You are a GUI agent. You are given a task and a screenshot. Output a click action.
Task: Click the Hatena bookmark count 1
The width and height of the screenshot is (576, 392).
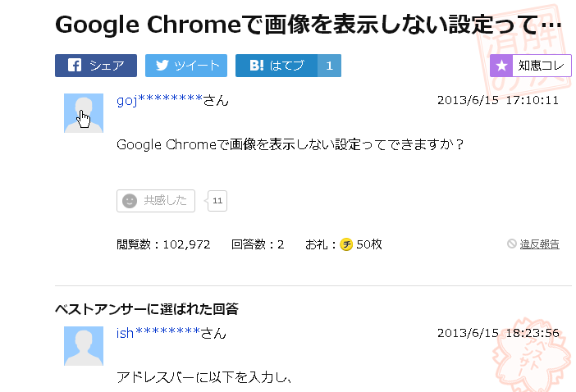point(328,66)
